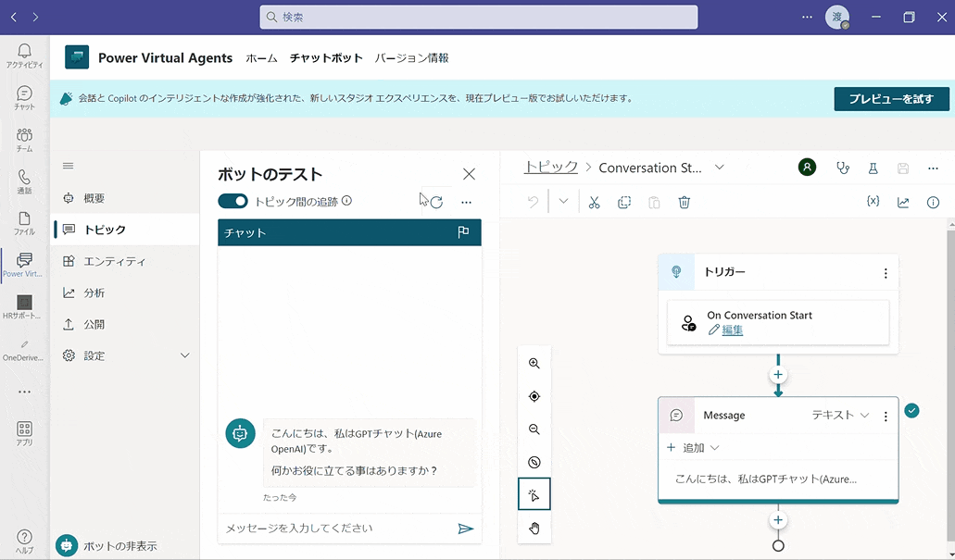Open the topic checker (flask) icon
This screenshot has height=560, width=955.
(x=872, y=168)
